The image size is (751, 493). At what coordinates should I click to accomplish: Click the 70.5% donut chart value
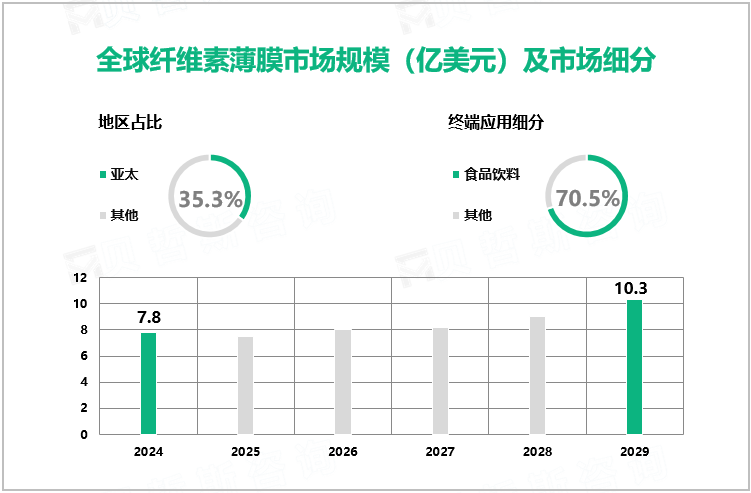click(x=588, y=198)
